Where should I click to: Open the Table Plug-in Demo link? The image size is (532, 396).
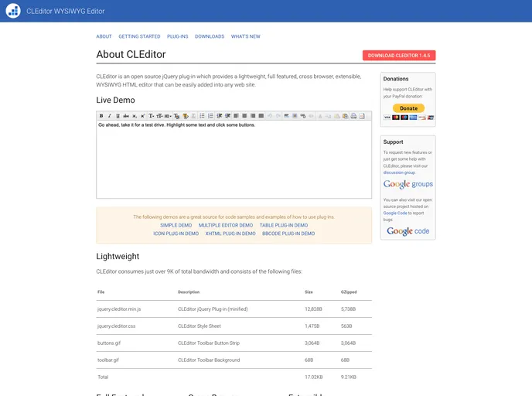pyautogui.click(x=284, y=225)
